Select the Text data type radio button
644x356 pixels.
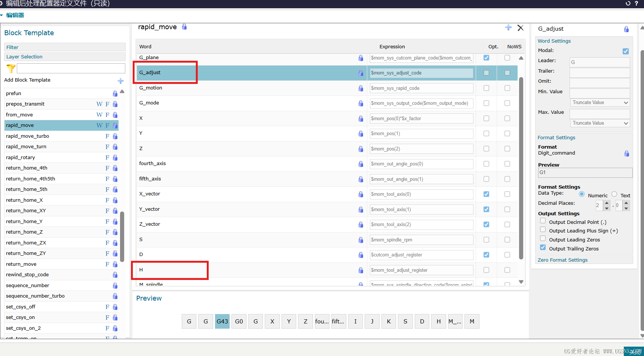pyautogui.click(x=614, y=194)
